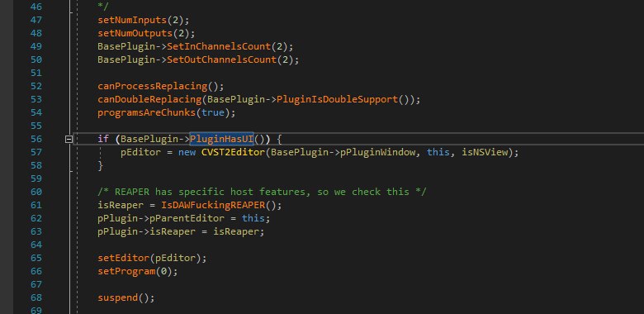This screenshot has height=314, width=644.
Task: Click setNumOutputs on line 48
Action: [135, 33]
